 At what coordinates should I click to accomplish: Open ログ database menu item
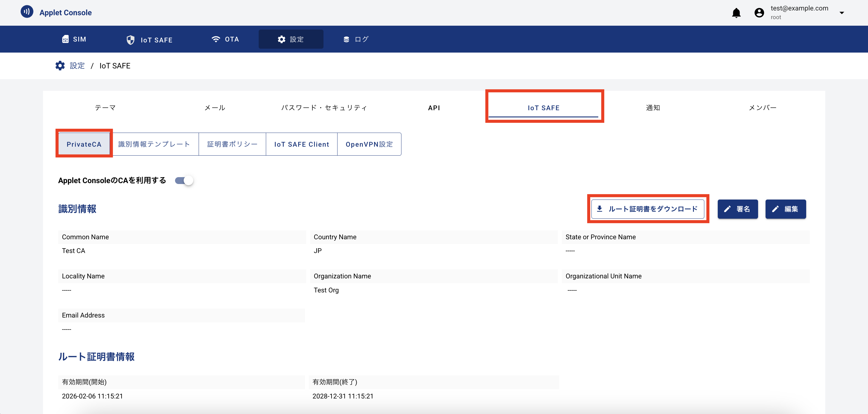pos(356,39)
